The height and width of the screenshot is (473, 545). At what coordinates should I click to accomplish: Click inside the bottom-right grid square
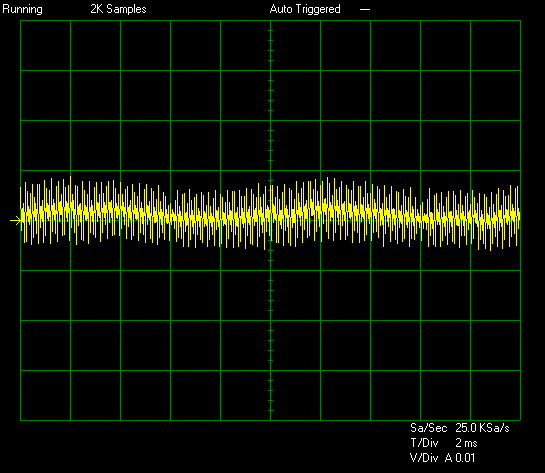[x=495, y=395]
